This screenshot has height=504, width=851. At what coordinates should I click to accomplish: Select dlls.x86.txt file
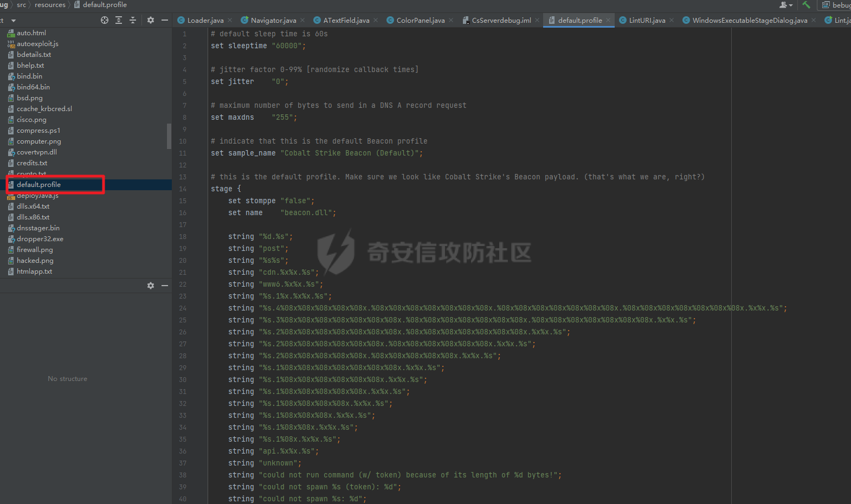point(33,217)
